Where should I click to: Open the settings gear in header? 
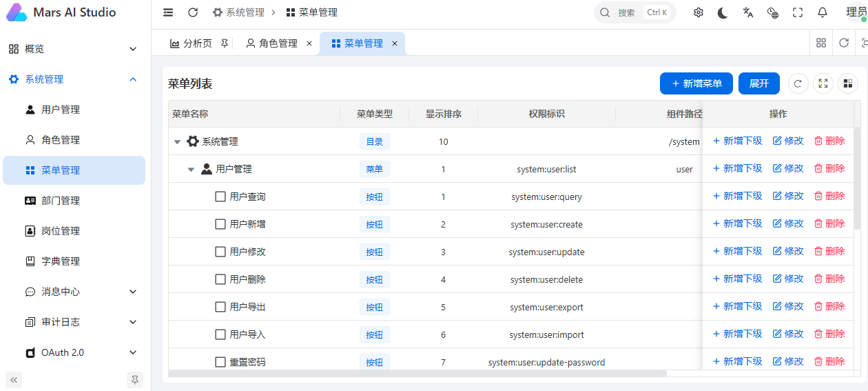click(699, 12)
